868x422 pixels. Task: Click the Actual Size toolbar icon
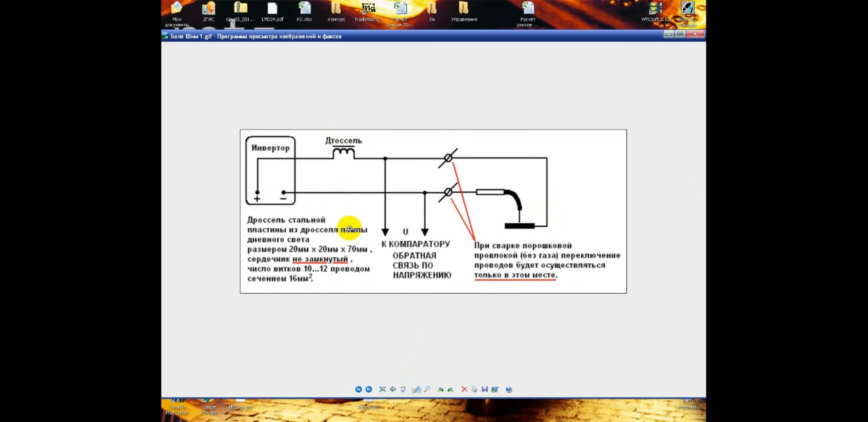[393, 389]
